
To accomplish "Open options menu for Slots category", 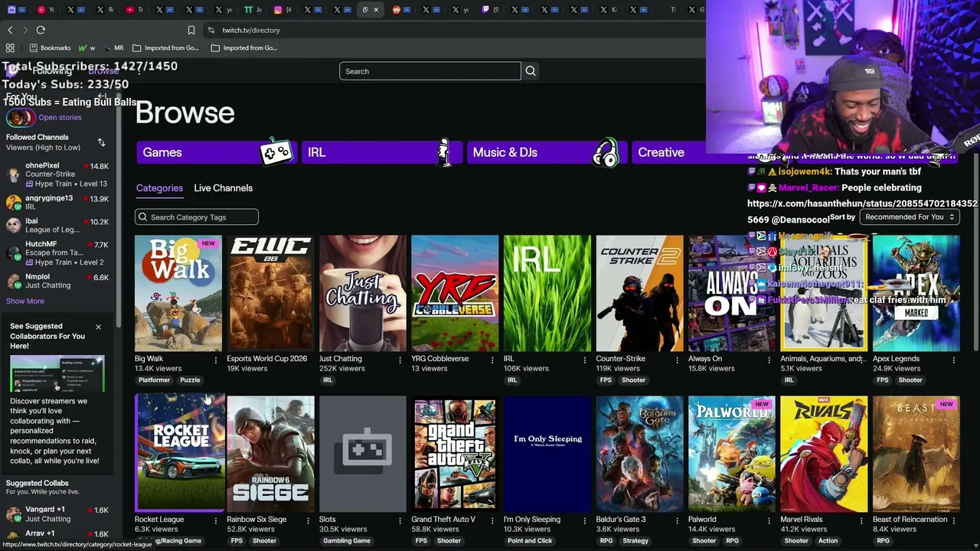I will (400, 520).
